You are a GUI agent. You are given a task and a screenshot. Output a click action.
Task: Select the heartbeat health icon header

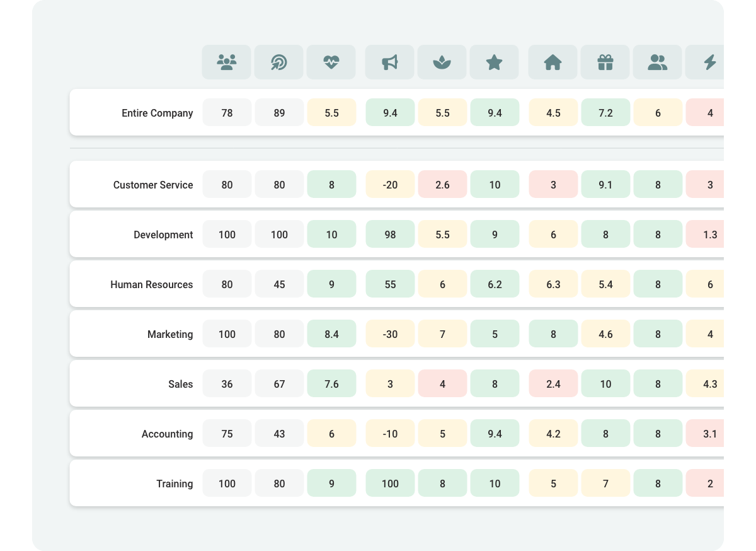pos(331,62)
